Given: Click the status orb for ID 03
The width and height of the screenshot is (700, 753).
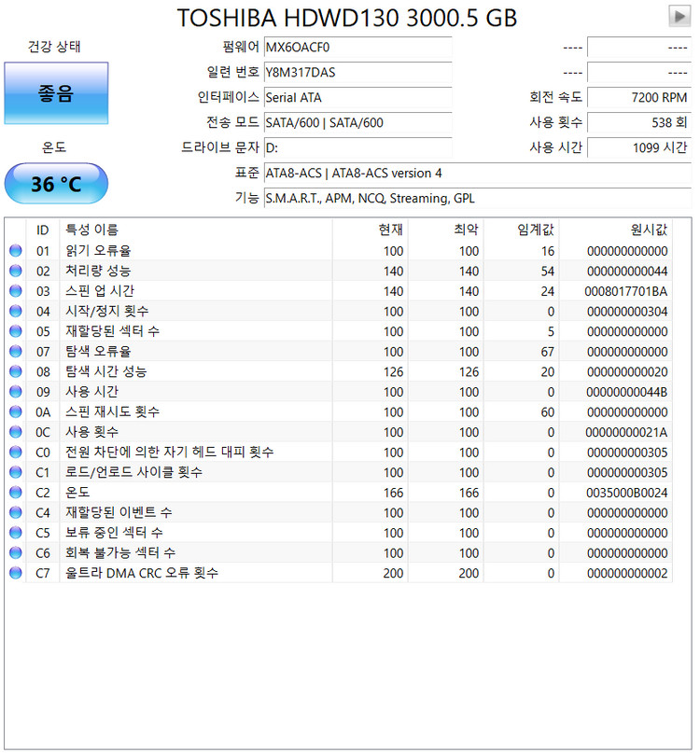Looking at the screenshot, I should point(16,291).
